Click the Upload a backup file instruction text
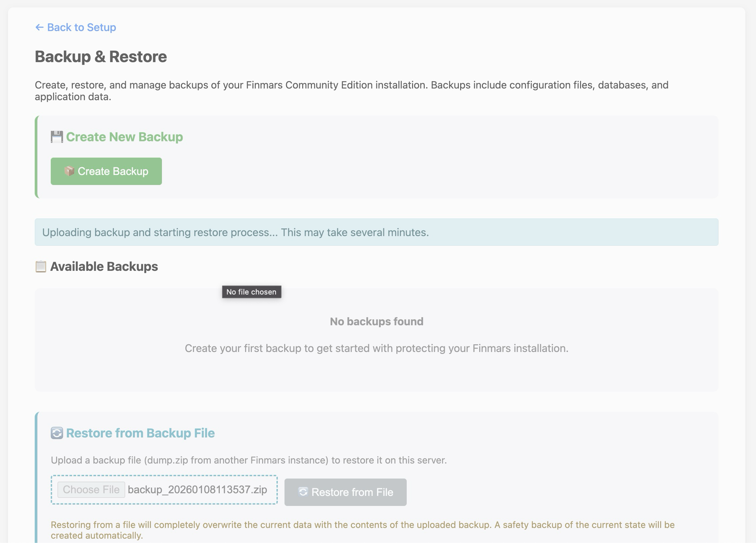This screenshot has width=756, height=543. pyautogui.click(x=248, y=460)
